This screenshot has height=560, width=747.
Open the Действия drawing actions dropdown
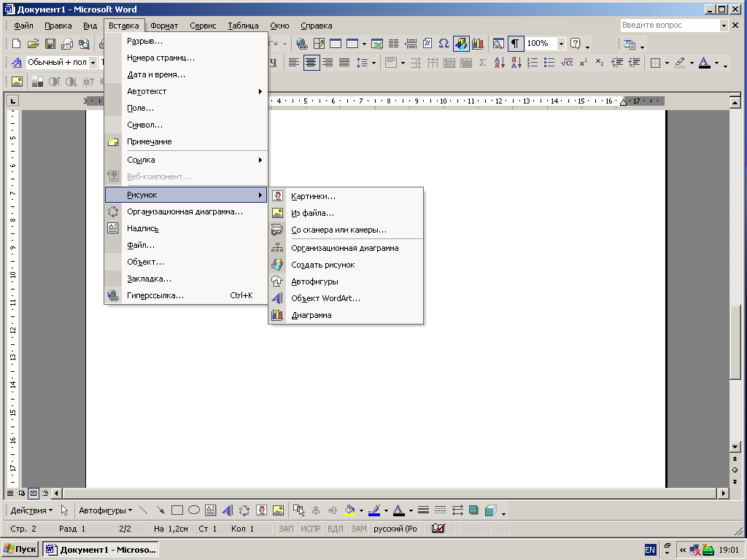tap(31, 510)
